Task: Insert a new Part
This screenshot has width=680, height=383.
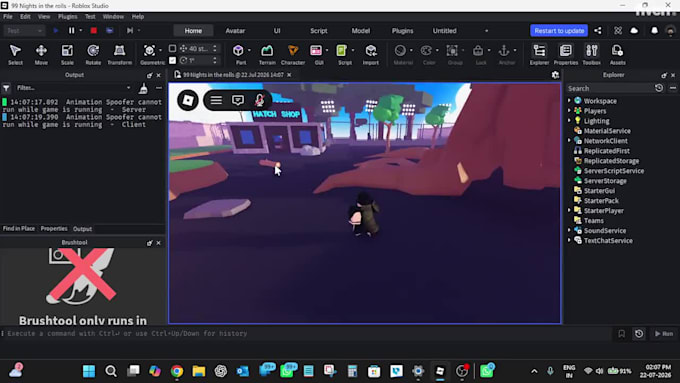Action: (x=238, y=51)
